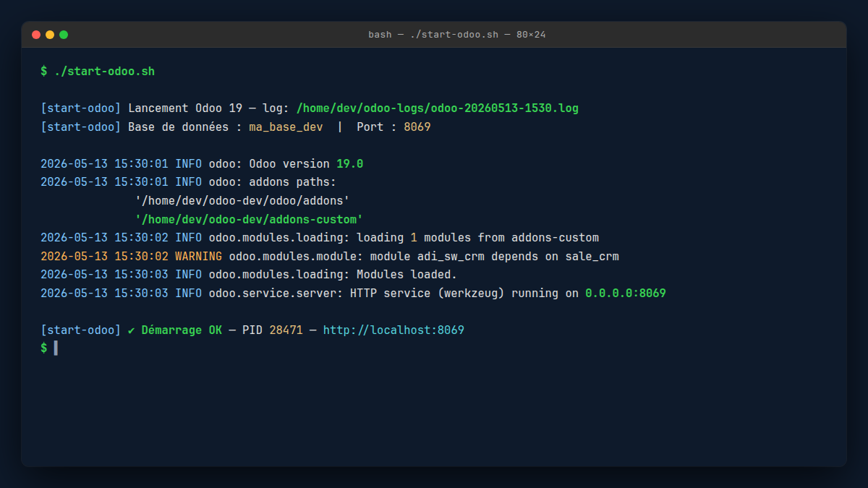Open the log path /home/dev/odoo-logs/odoo-20260513-1530.log
Image resolution: width=868 pixels, height=488 pixels.
tap(438, 108)
